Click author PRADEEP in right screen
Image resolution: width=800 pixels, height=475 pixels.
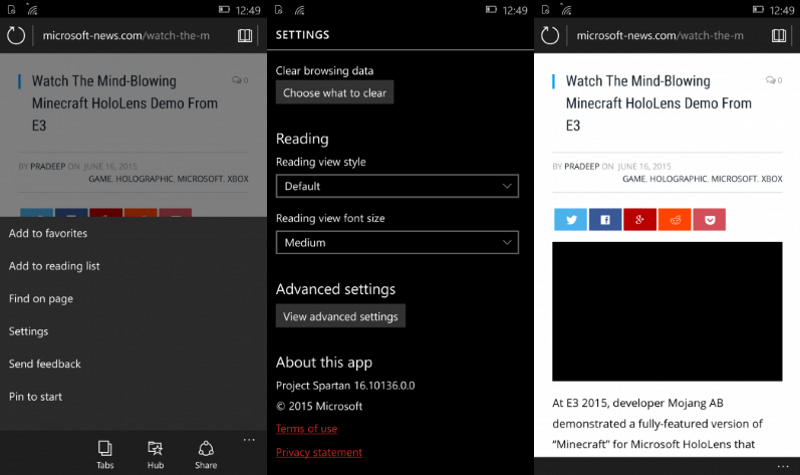click(x=582, y=166)
